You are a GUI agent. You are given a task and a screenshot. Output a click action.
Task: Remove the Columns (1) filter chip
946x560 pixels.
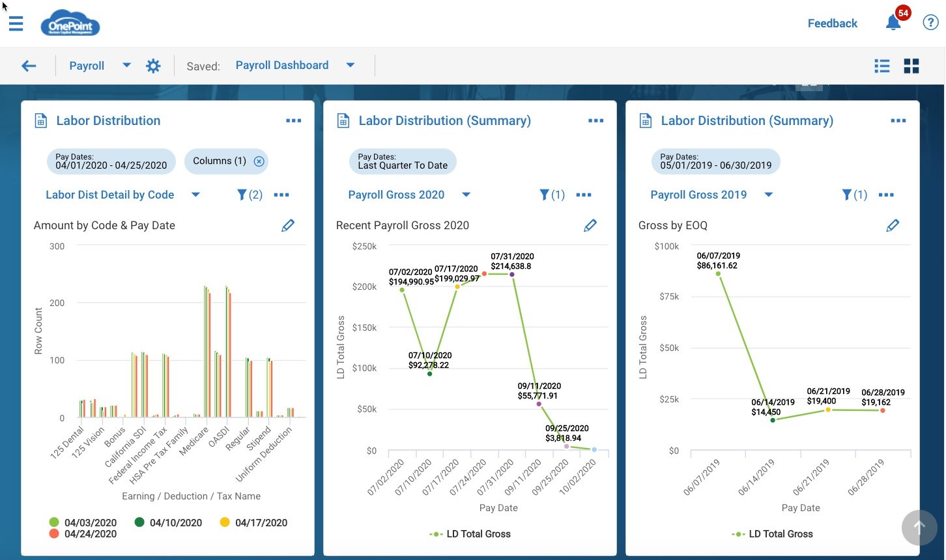pyautogui.click(x=259, y=161)
